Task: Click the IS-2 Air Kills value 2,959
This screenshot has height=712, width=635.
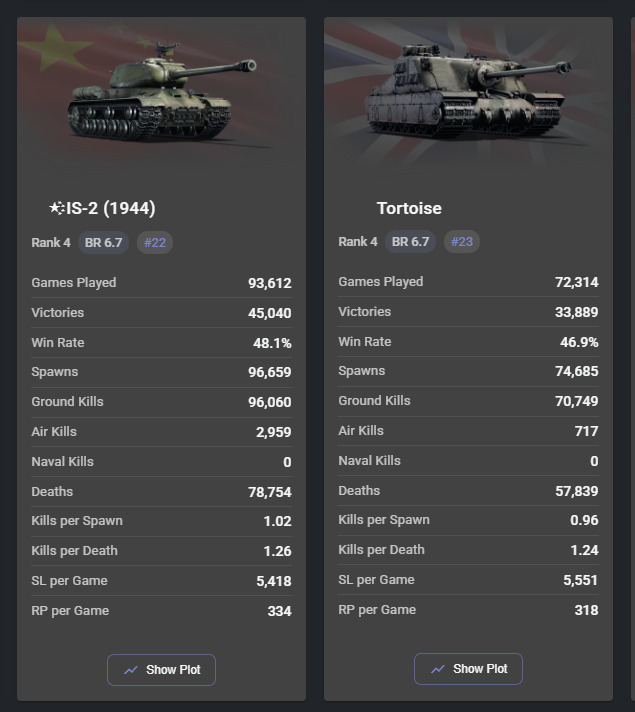Action: (x=273, y=432)
